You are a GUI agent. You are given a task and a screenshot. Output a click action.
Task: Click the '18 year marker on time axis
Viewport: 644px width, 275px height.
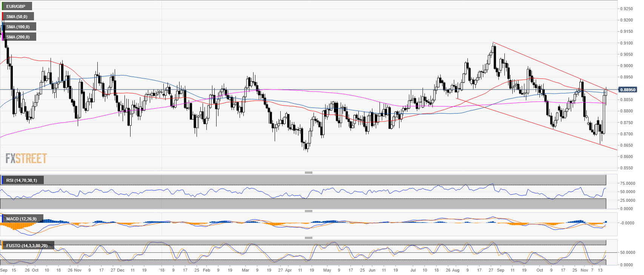coord(161,270)
